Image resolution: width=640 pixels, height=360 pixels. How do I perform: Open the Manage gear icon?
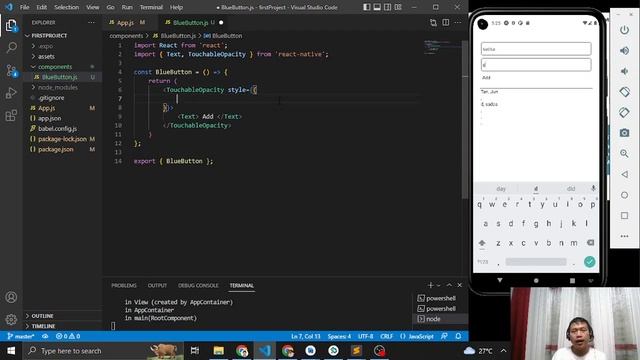click(x=11, y=319)
